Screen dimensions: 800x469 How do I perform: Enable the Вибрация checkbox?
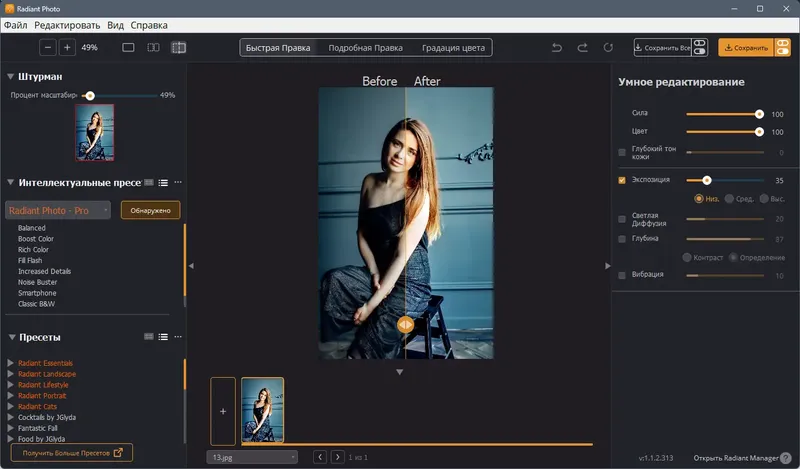coord(622,275)
